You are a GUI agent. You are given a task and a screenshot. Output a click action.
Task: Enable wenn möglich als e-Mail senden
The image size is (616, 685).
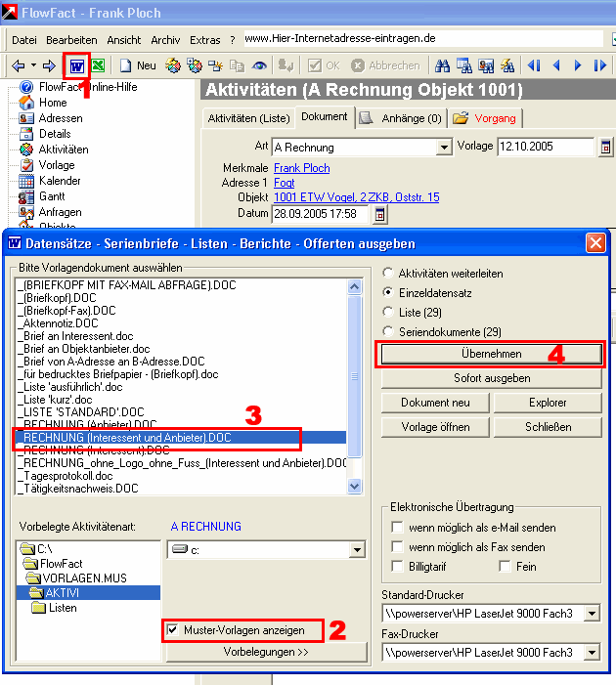[x=397, y=527]
